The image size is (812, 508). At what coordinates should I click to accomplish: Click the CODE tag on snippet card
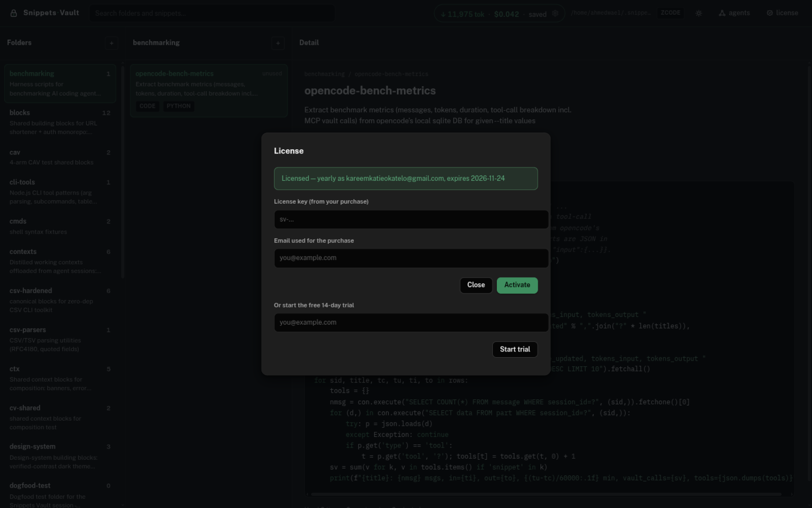(x=147, y=106)
